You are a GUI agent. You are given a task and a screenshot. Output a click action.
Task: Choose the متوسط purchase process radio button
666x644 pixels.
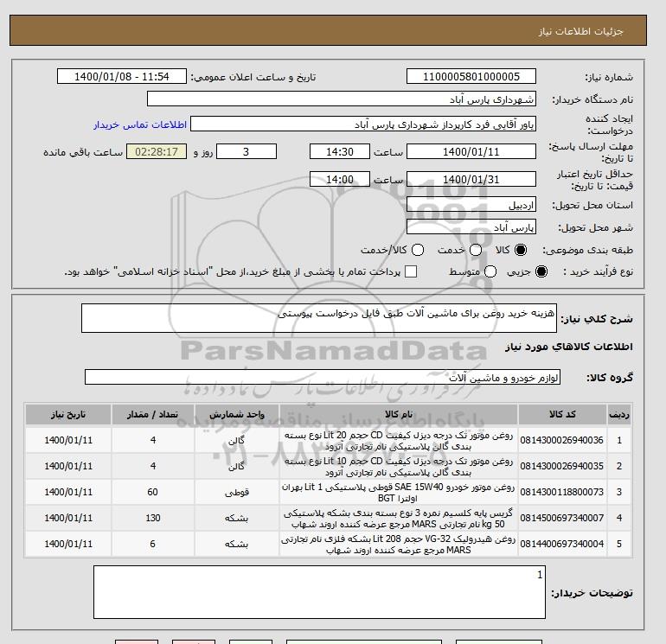(490, 271)
